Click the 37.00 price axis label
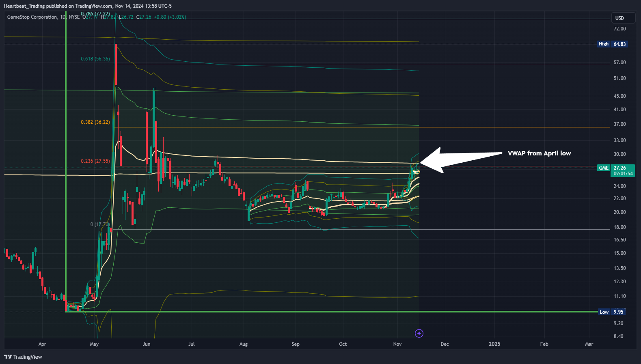The height and width of the screenshot is (364, 641). (620, 124)
